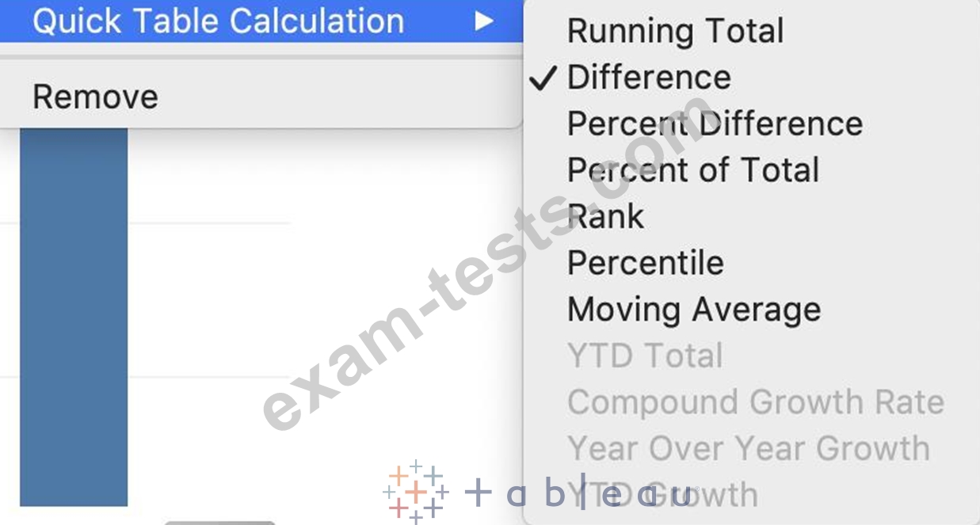Pick Percentile quick calculation
The image size is (980, 525).
click(x=645, y=263)
